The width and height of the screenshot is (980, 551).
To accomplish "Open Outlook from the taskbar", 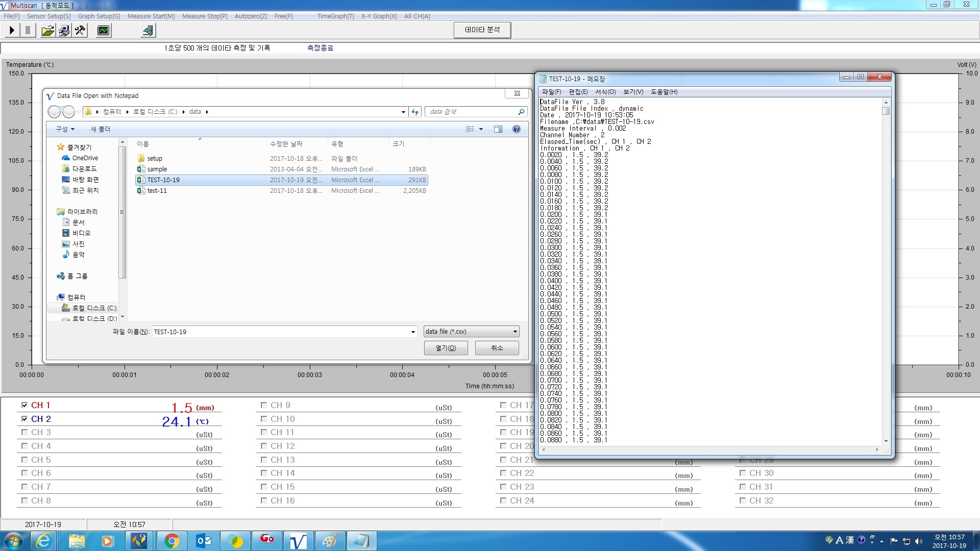I will click(203, 541).
